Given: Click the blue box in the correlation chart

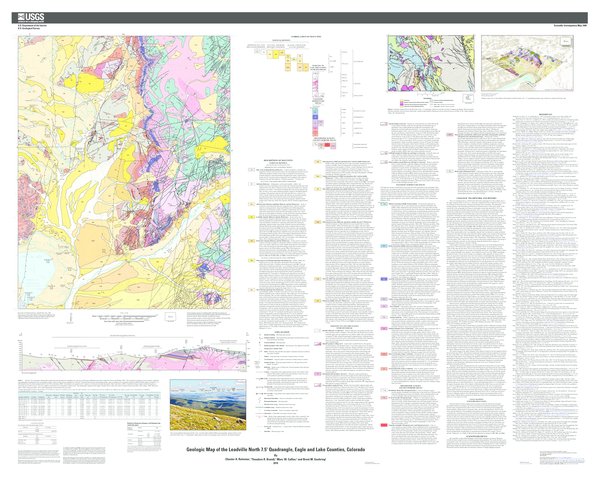Looking at the screenshot, I should pyautogui.click(x=315, y=117).
